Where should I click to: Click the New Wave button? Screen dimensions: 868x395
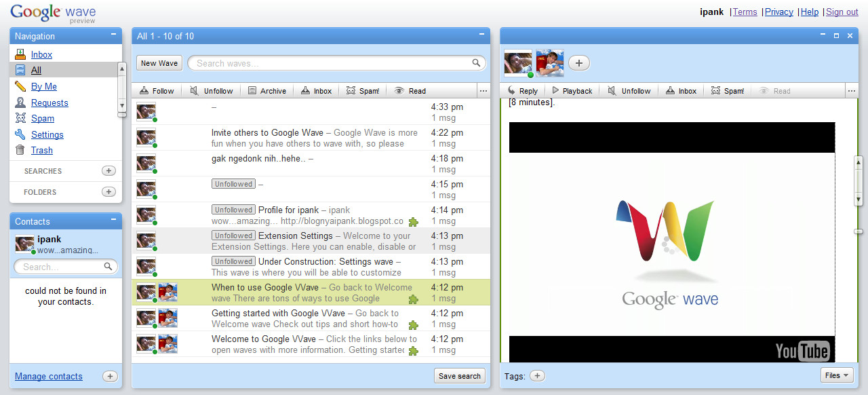[x=159, y=63]
